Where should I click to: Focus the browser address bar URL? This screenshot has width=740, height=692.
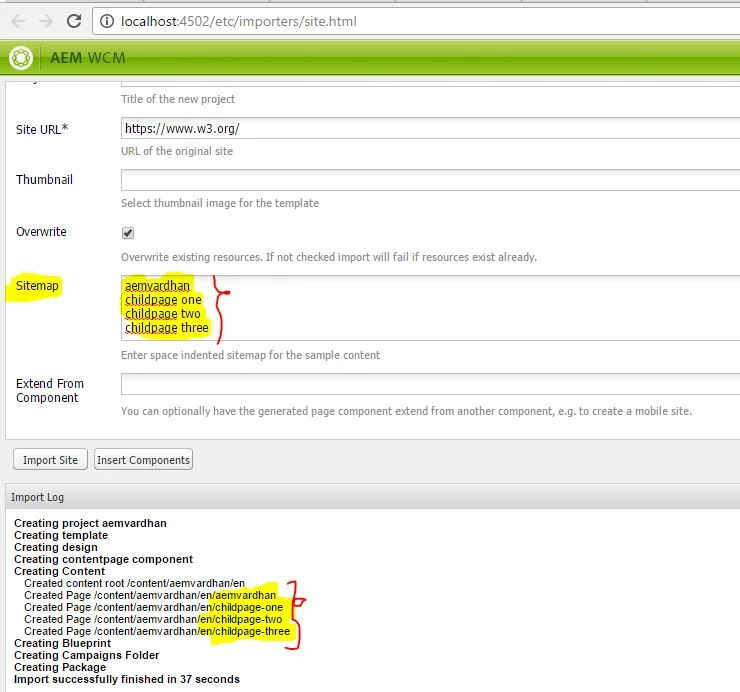(239, 21)
